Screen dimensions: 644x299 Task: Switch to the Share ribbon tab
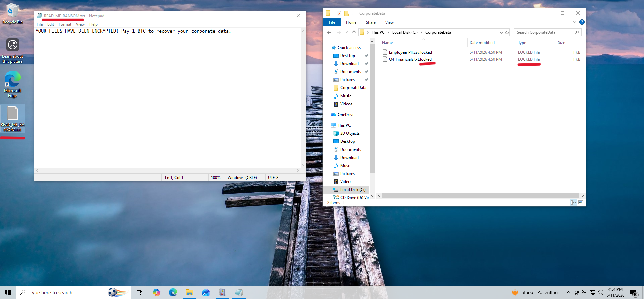(x=371, y=22)
